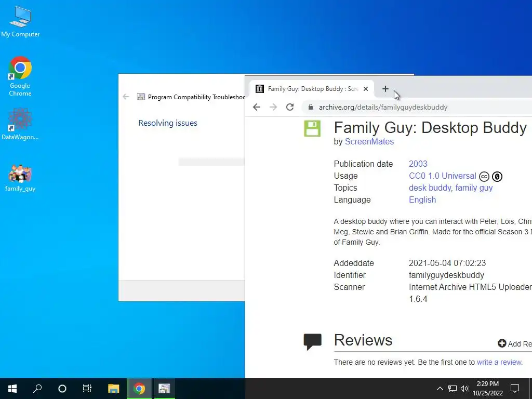This screenshot has width=532, height=399.
Task: Open a new Chrome tab
Action: click(x=385, y=89)
